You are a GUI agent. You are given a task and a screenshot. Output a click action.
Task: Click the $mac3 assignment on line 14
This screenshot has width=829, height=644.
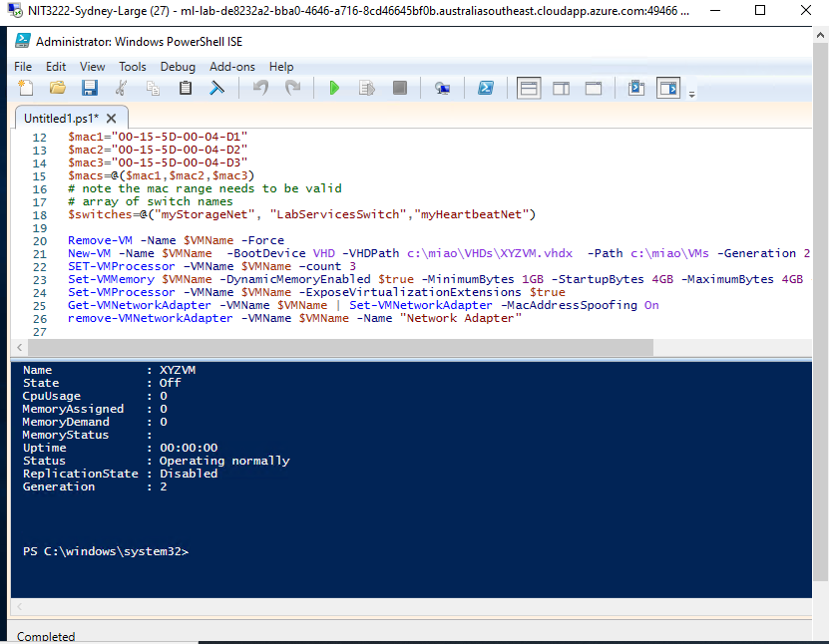point(158,162)
